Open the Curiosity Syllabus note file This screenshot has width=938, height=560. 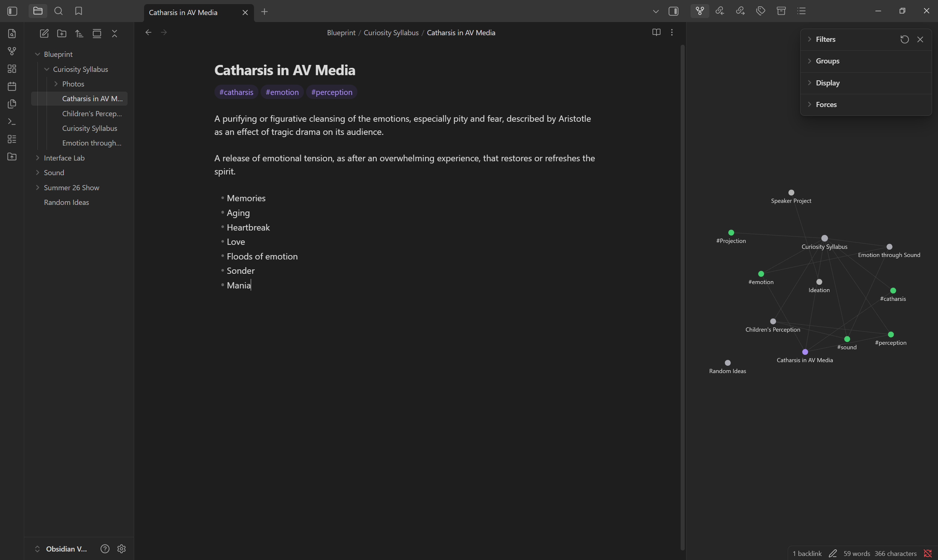click(90, 128)
